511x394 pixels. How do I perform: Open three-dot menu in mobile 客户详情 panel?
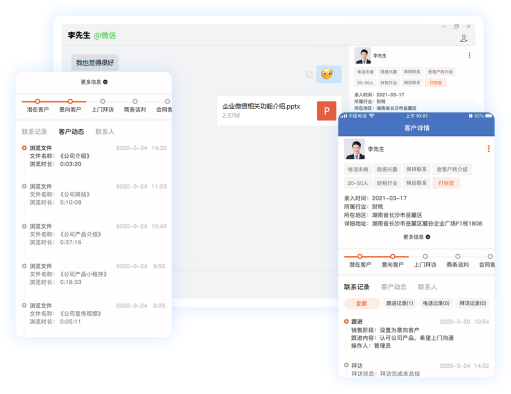coord(489,149)
